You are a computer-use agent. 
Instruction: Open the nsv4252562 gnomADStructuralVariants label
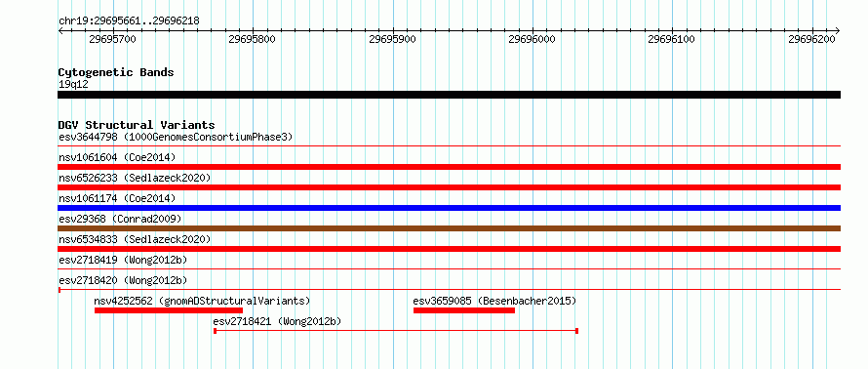click(x=202, y=301)
